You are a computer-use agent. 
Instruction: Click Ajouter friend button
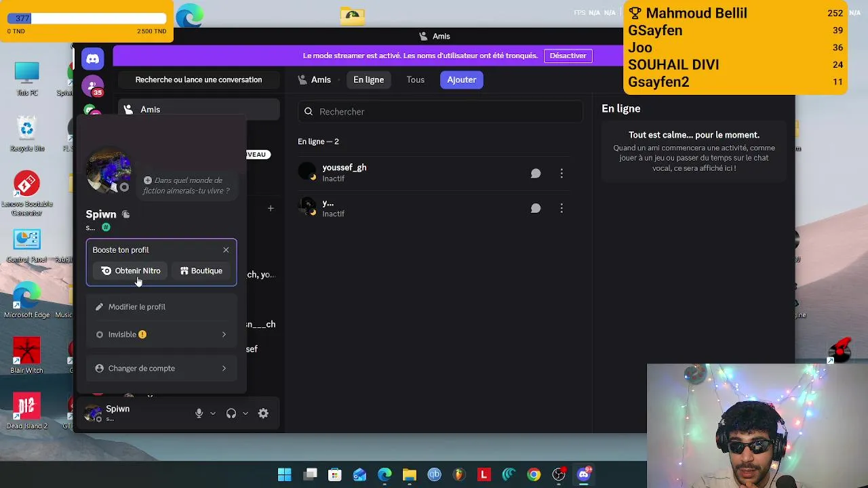pos(462,80)
